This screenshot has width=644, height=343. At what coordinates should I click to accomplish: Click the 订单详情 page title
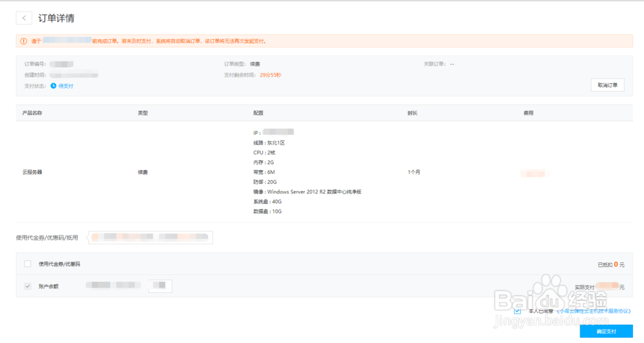(x=56, y=18)
